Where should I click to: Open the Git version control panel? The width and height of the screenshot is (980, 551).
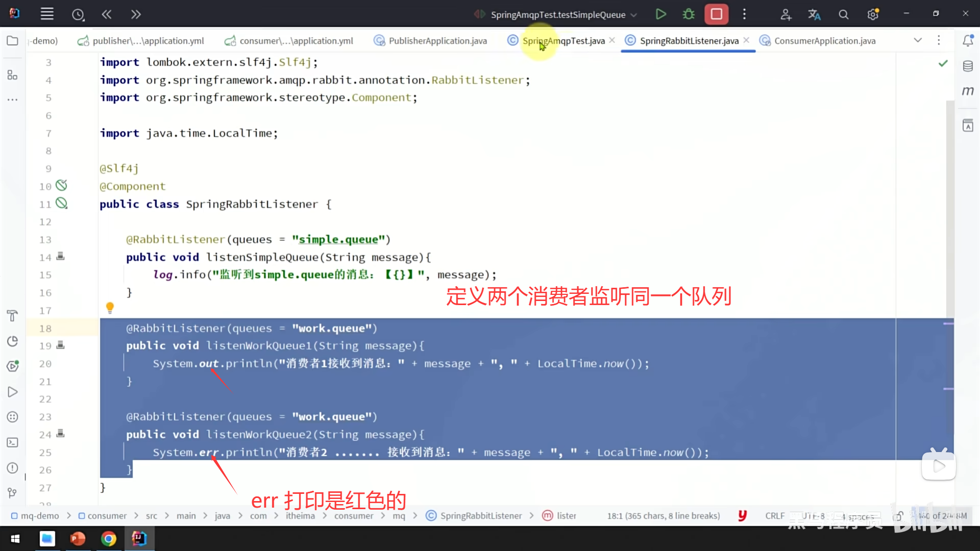(13, 493)
